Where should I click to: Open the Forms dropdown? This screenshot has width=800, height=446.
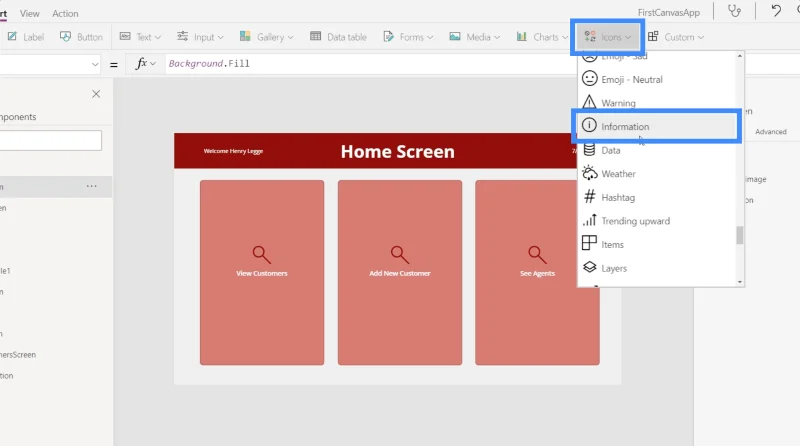click(408, 37)
